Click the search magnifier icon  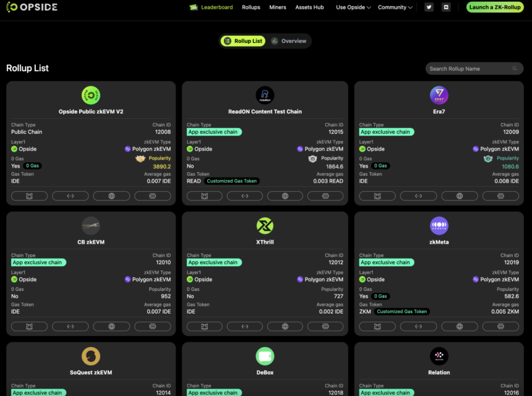point(514,69)
